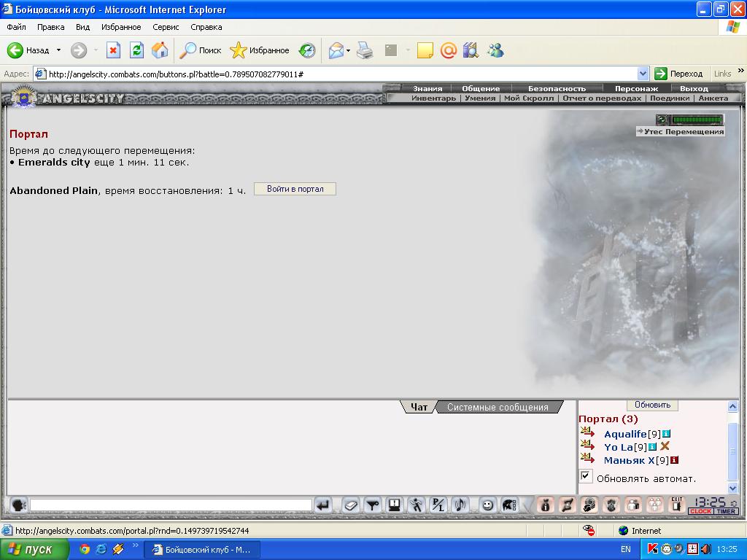Select the Персонаж game menu
This screenshot has height=560, width=747.
(x=636, y=88)
